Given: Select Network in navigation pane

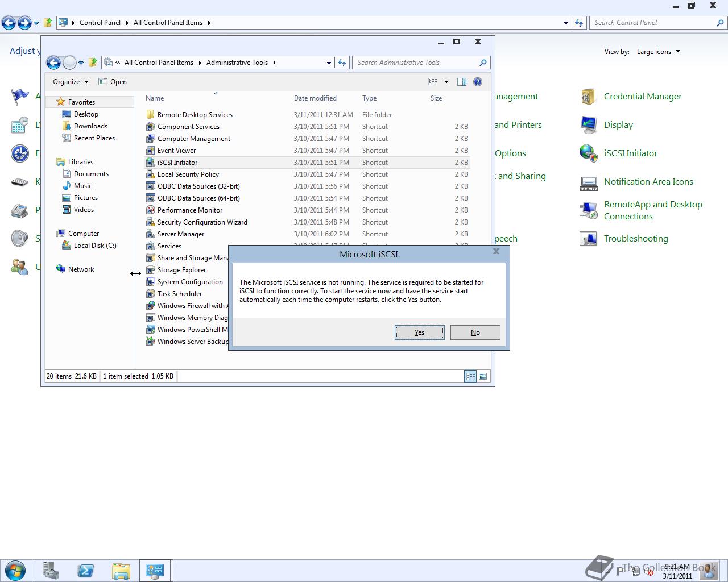Looking at the screenshot, I should [x=81, y=269].
